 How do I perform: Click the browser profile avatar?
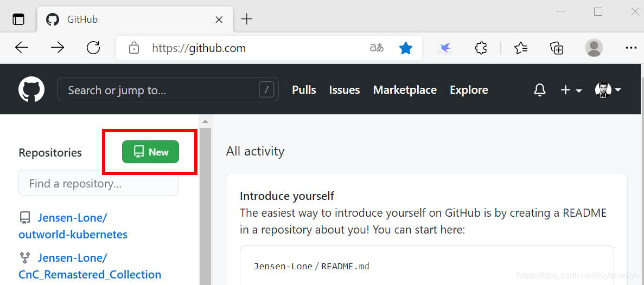(x=594, y=48)
